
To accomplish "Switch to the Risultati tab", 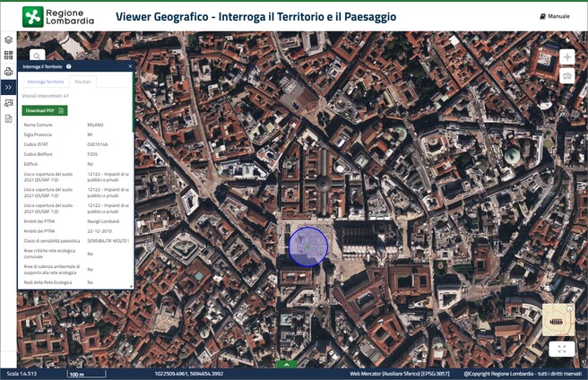I will 82,82.
